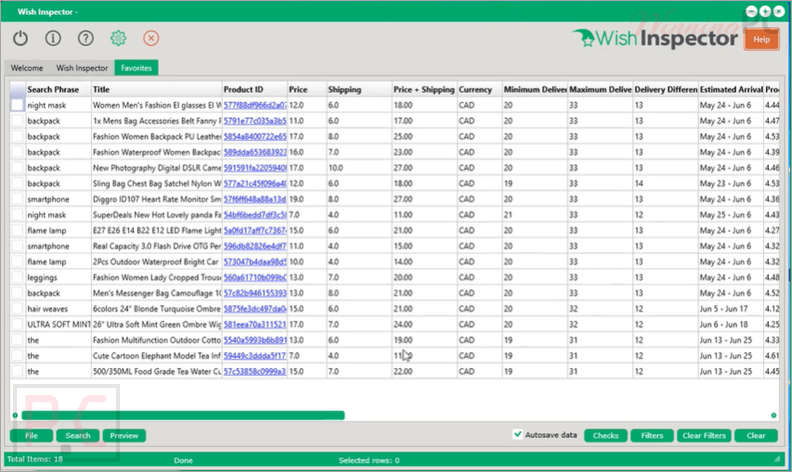The width and height of the screenshot is (792, 472).
Task: Sort by the Search Phrase column header
Action: click(58, 89)
